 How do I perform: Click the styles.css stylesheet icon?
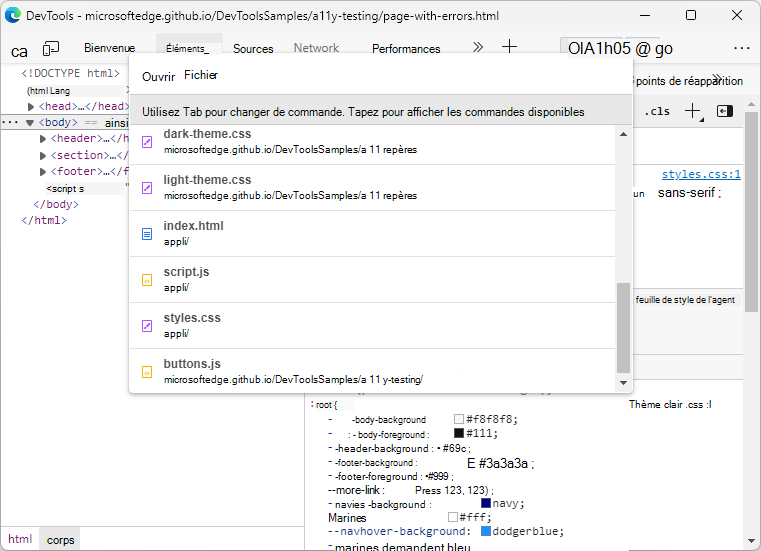click(x=147, y=326)
